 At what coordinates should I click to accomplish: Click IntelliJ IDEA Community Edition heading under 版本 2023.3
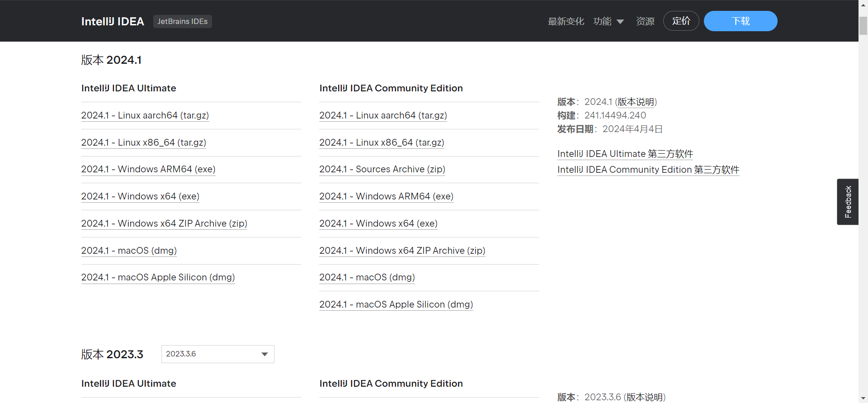point(391,384)
